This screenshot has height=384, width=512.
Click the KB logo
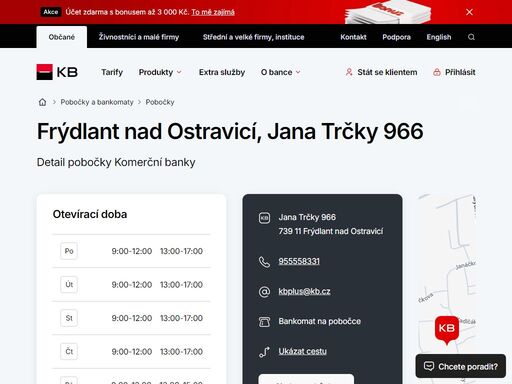click(57, 72)
